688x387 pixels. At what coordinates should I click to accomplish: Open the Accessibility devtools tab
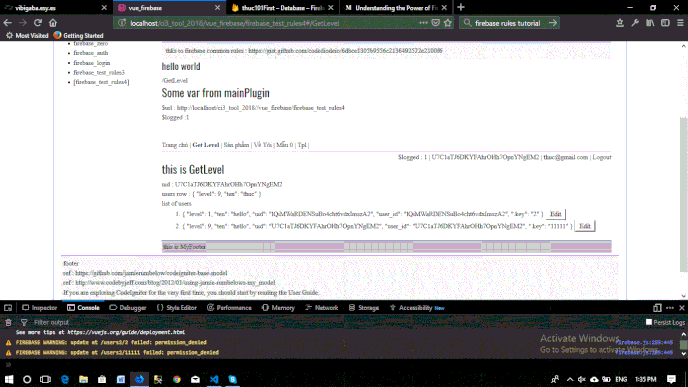coord(417,308)
